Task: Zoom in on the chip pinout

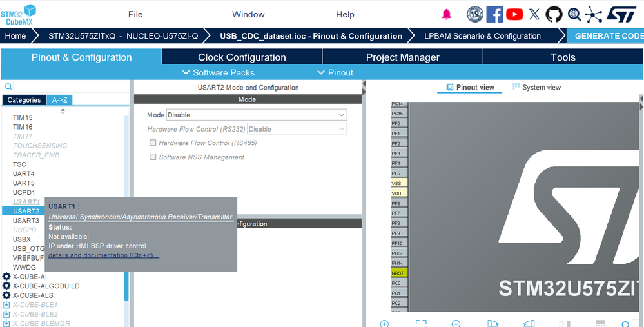Action: tap(384, 324)
